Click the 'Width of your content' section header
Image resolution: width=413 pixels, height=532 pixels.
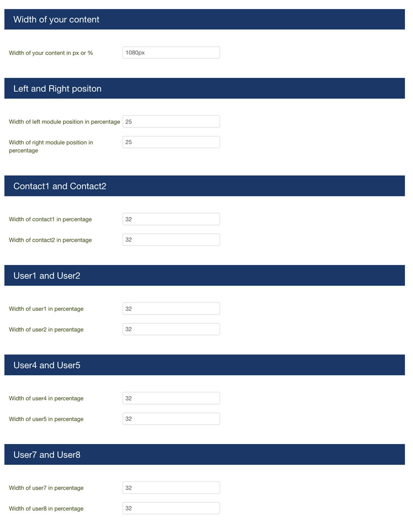pyautogui.click(x=205, y=19)
